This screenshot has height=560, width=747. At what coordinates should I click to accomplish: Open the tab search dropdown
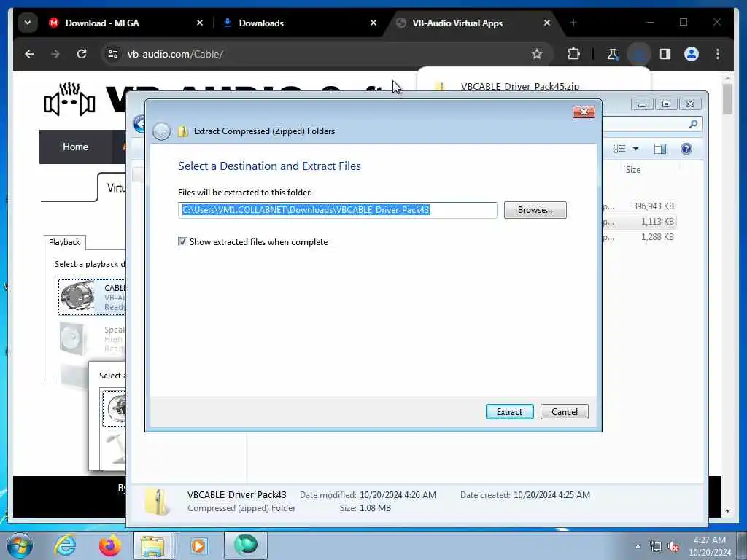point(28,23)
